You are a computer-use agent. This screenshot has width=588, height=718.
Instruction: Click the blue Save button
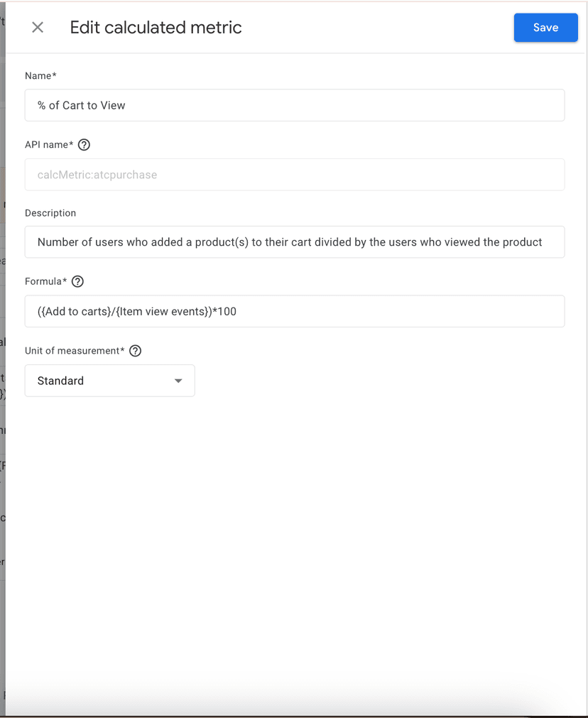(545, 27)
